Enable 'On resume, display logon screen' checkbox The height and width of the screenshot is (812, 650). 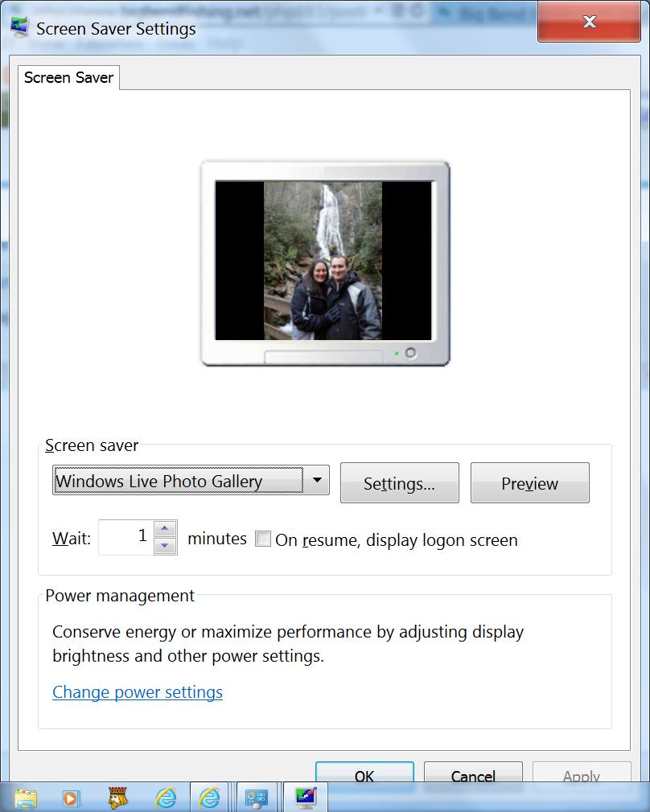pyautogui.click(x=263, y=539)
